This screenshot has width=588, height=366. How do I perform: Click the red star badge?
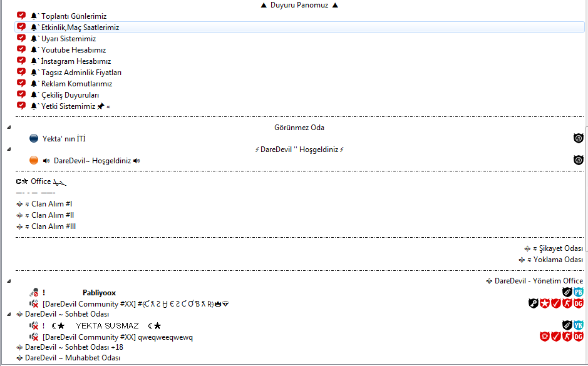point(545,303)
